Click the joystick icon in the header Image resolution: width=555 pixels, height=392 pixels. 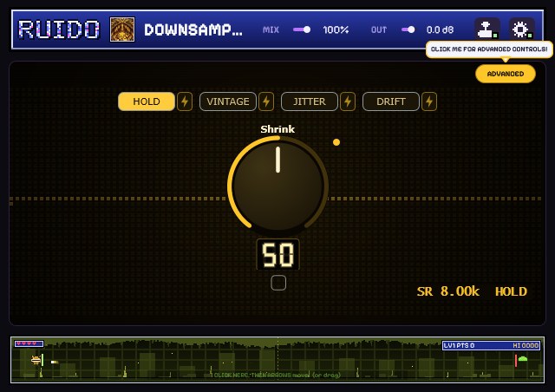click(487, 29)
